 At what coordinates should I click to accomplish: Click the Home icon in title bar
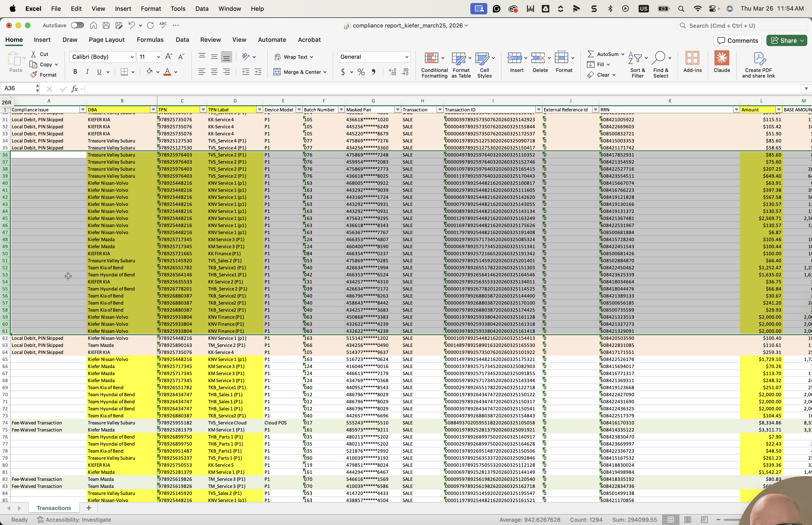(93, 25)
